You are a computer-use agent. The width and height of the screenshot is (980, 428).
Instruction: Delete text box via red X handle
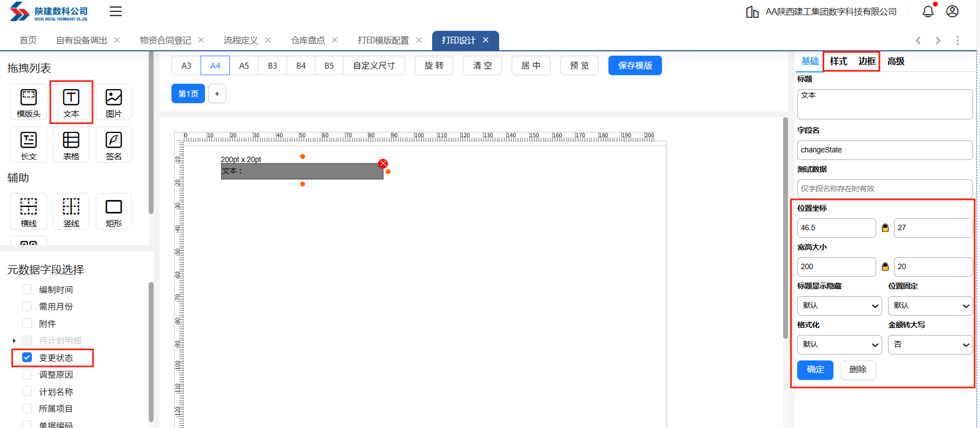[x=383, y=164]
